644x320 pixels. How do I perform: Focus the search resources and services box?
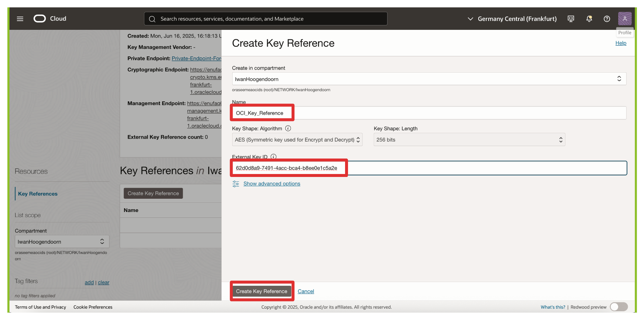click(x=266, y=19)
